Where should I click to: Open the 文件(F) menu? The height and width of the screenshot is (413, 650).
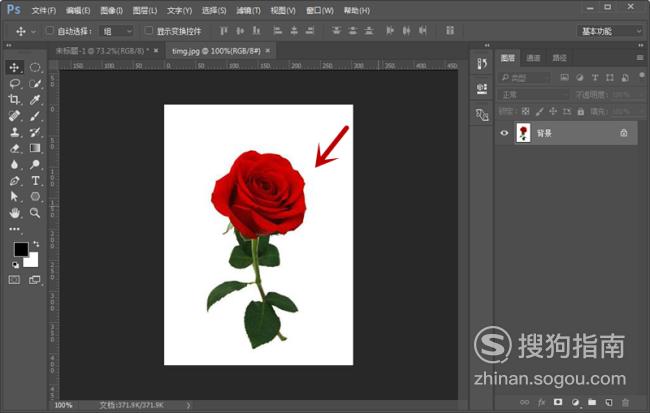[44, 10]
